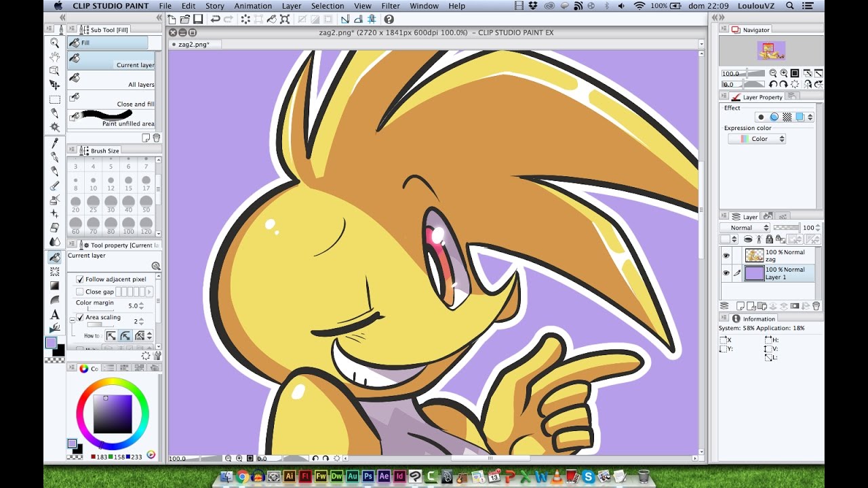Click the Navigator zoom out icon

pos(774,73)
